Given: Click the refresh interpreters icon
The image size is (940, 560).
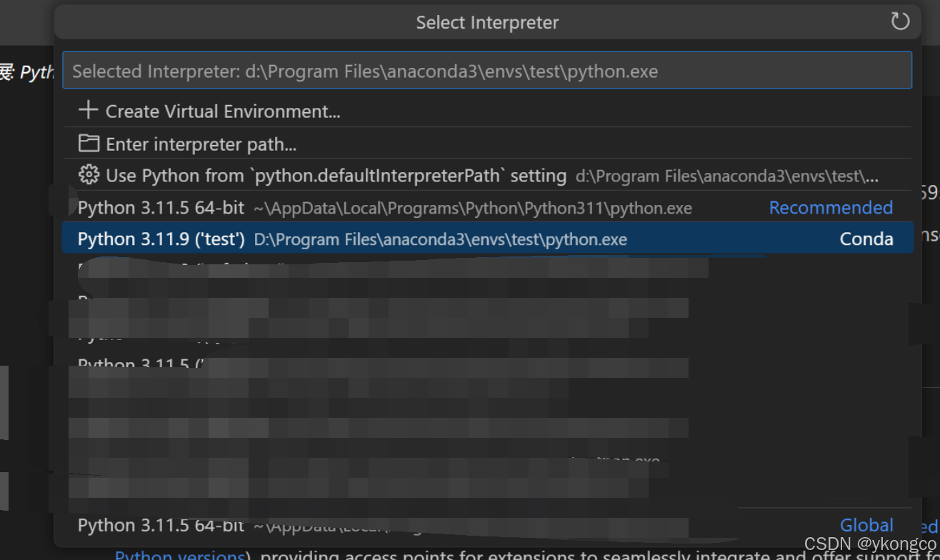Looking at the screenshot, I should pyautogui.click(x=899, y=22).
